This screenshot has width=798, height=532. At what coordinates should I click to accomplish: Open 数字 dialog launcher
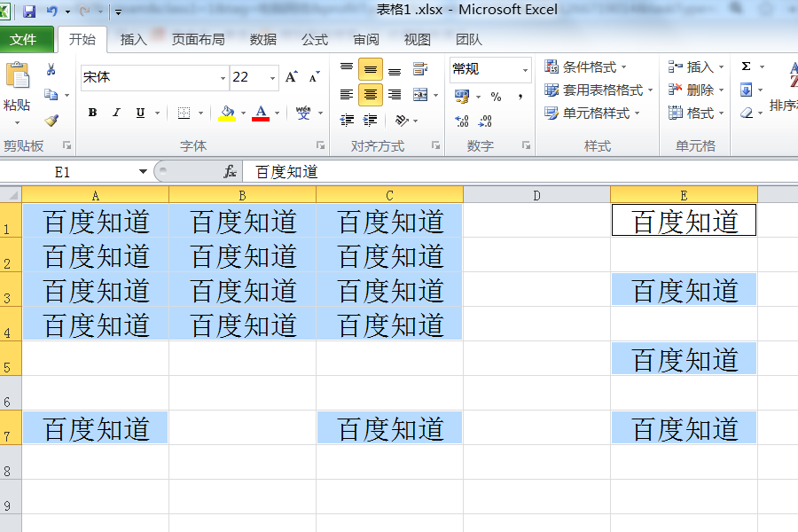click(526, 145)
